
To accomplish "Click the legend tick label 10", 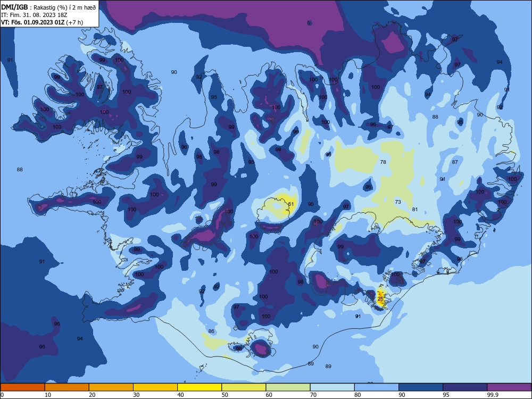I will click(x=48, y=395).
